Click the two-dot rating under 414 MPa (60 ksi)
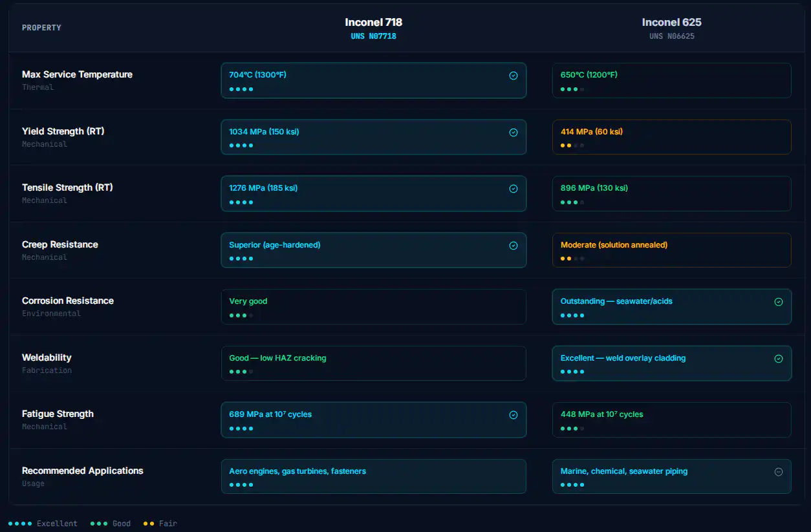The image size is (811, 532). tap(572, 145)
